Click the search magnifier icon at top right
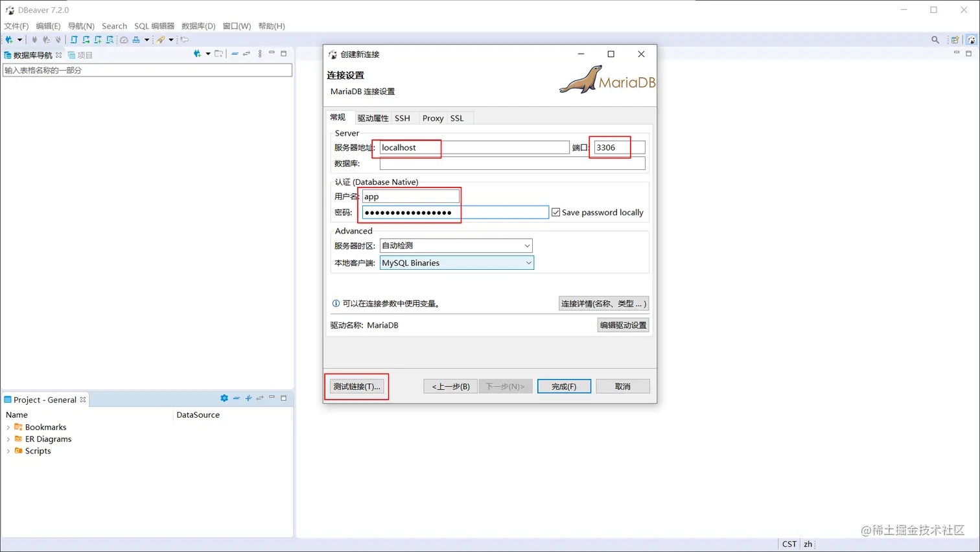Image resolution: width=980 pixels, height=552 pixels. 935,40
